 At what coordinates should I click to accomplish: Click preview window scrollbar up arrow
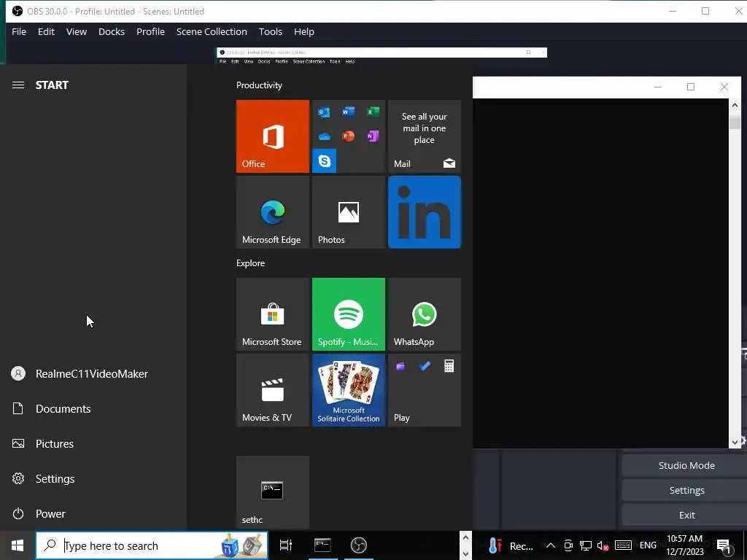tap(735, 105)
